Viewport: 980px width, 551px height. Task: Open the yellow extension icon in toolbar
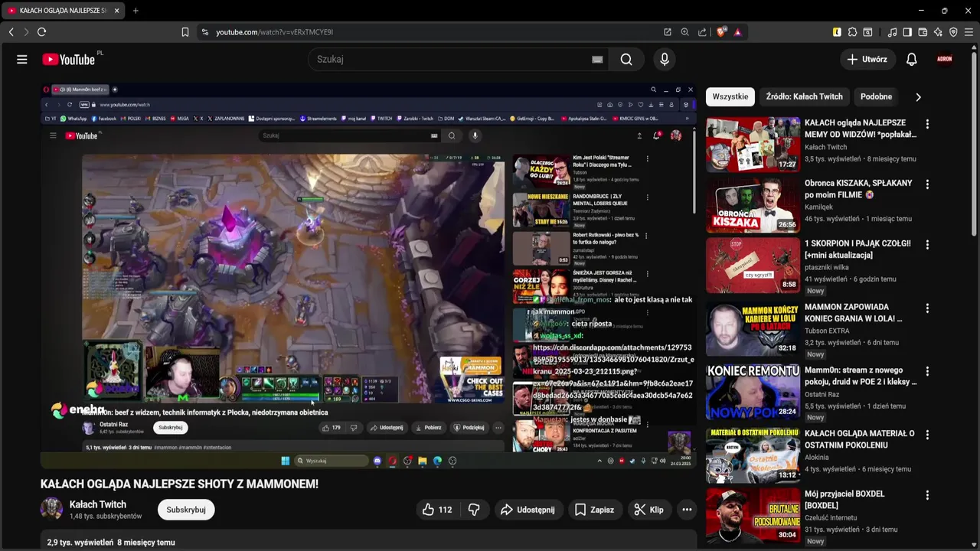click(837, 32)
